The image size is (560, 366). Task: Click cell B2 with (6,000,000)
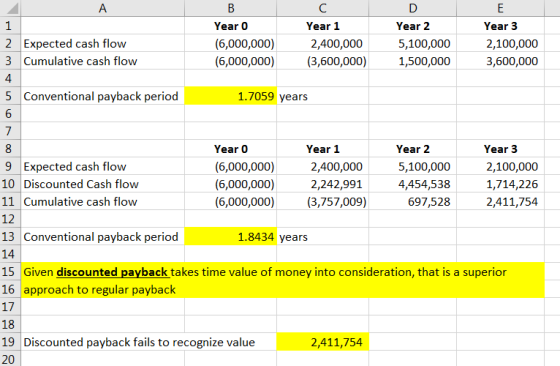231,44
